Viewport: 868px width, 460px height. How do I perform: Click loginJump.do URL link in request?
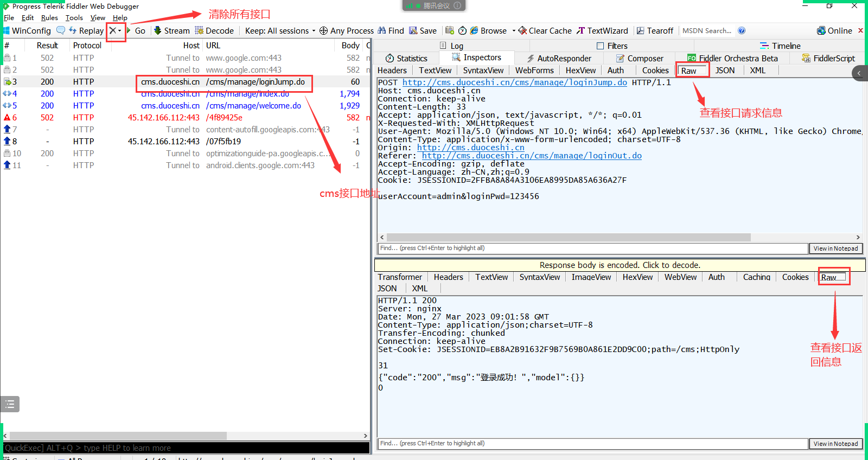[514, 82]
